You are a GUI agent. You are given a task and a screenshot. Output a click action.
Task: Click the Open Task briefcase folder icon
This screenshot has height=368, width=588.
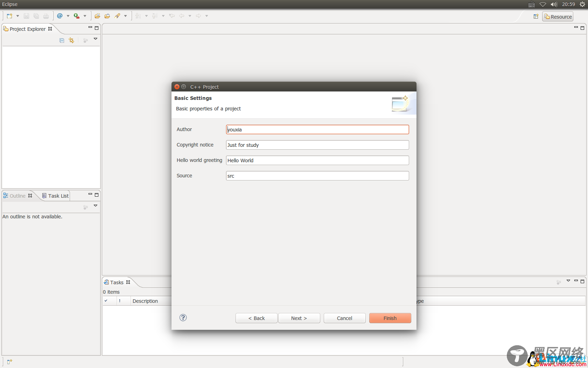pyautogui.click(x=107, y=16)
